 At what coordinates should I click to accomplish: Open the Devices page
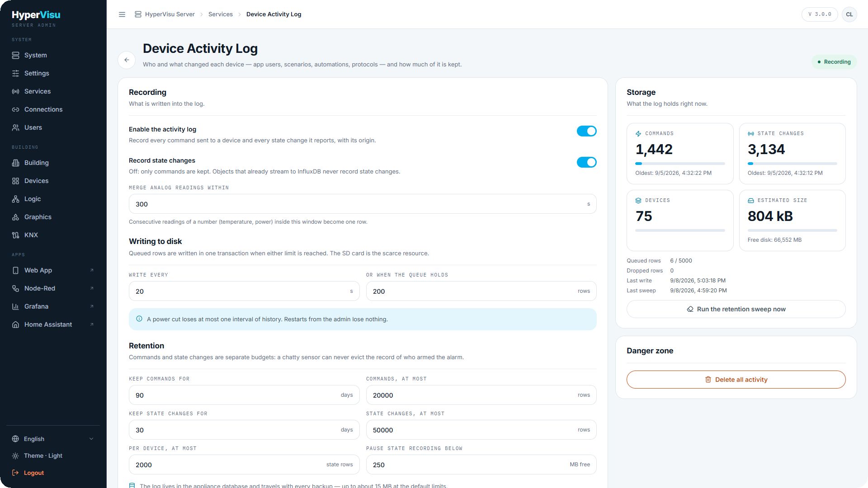[x=53, y=181]
